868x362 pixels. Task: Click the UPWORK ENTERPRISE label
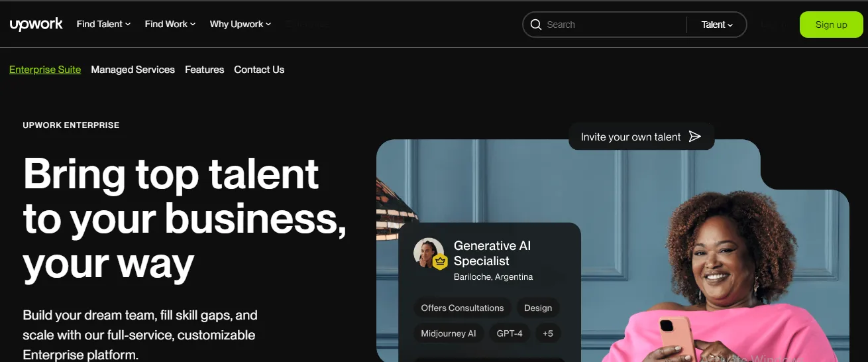coord(71,125)
